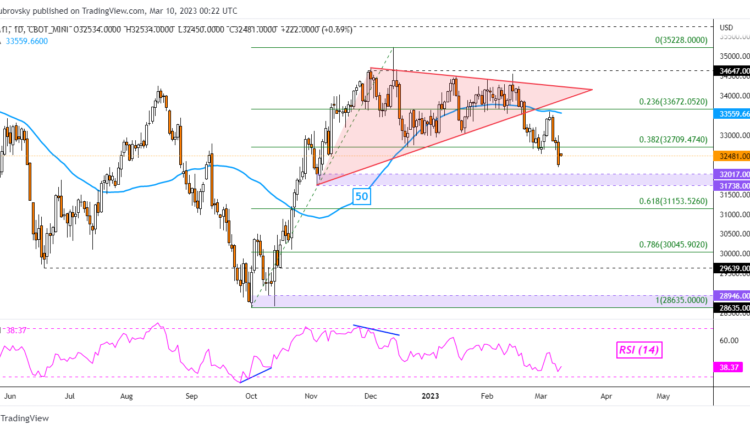Click the 34647 price tag on axis
Screen dimensions: 750x430
click(727, 71)
